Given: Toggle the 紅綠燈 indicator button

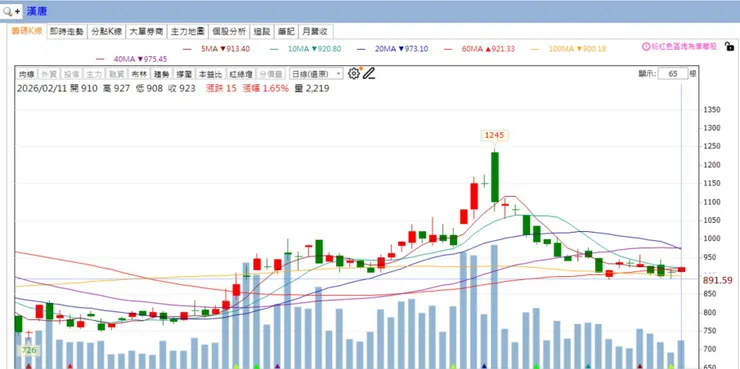Looking at the screenshot, I should [x=241, y=74].
